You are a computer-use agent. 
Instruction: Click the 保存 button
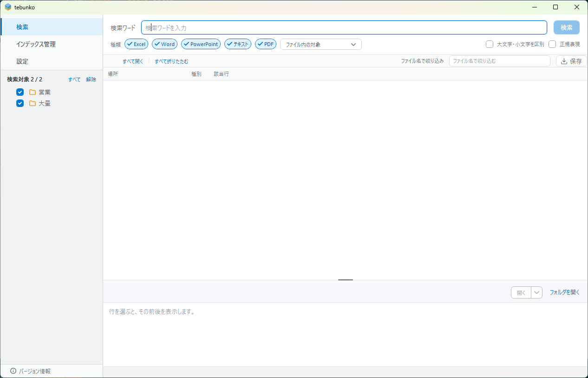(571, 61)
